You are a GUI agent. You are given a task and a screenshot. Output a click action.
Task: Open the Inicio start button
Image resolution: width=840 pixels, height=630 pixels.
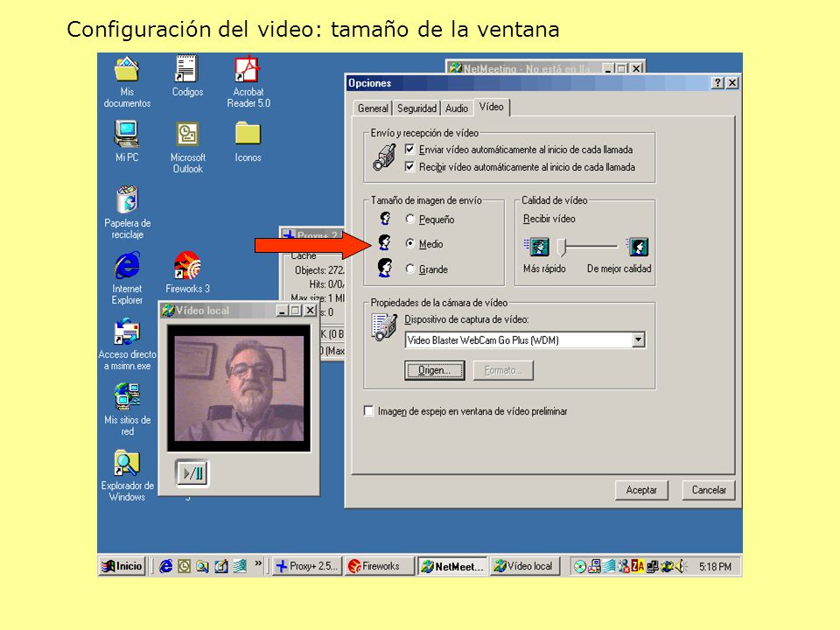click(x=122, y=566)
